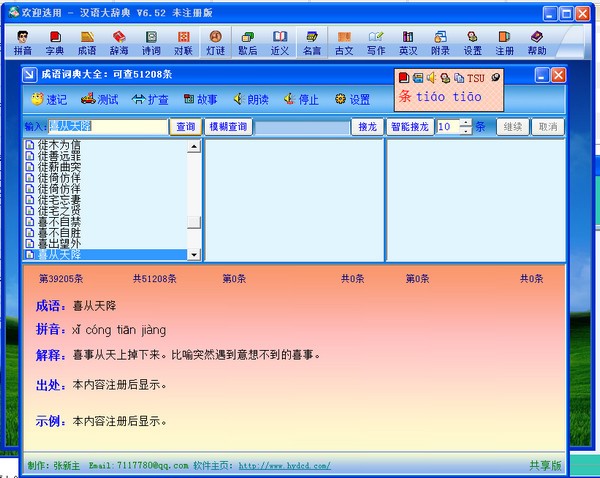Close the 成语词典大全 inner window

(558, 75)
